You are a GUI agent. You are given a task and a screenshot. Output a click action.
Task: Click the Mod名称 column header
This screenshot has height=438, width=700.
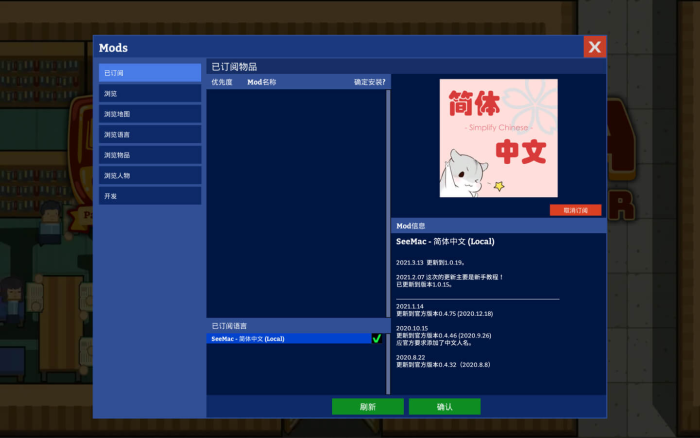click(262, 82)
